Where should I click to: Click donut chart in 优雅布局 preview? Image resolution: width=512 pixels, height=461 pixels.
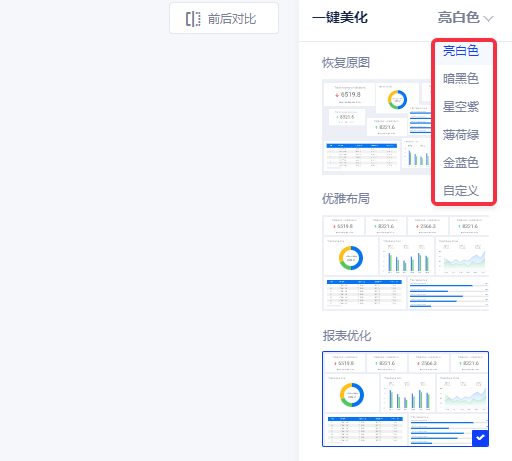351,258
